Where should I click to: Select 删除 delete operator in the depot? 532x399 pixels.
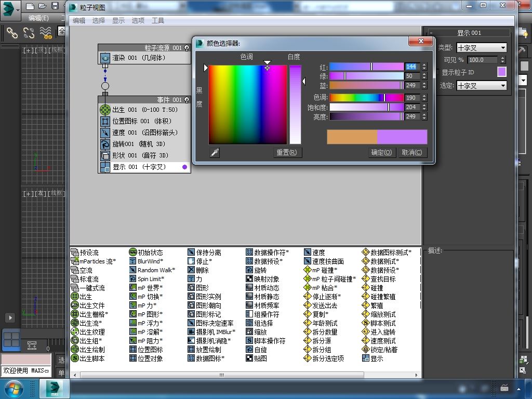tap(198, 270)
